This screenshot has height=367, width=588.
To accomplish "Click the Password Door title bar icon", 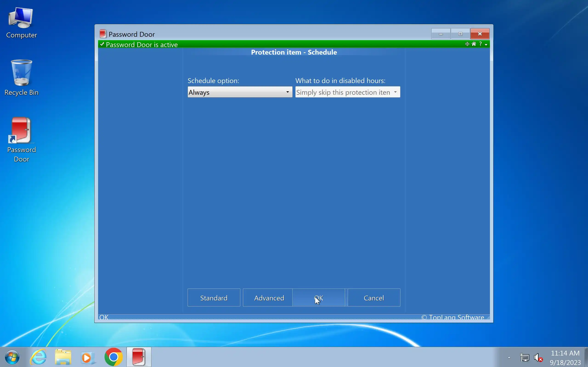I will tap(103, 34).
